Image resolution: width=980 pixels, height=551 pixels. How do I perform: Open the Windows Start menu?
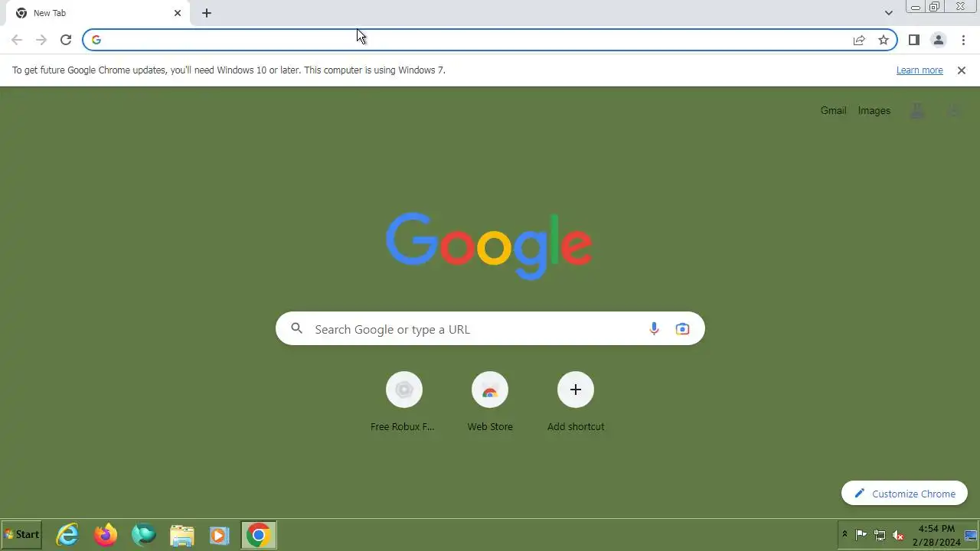[21, 535]
